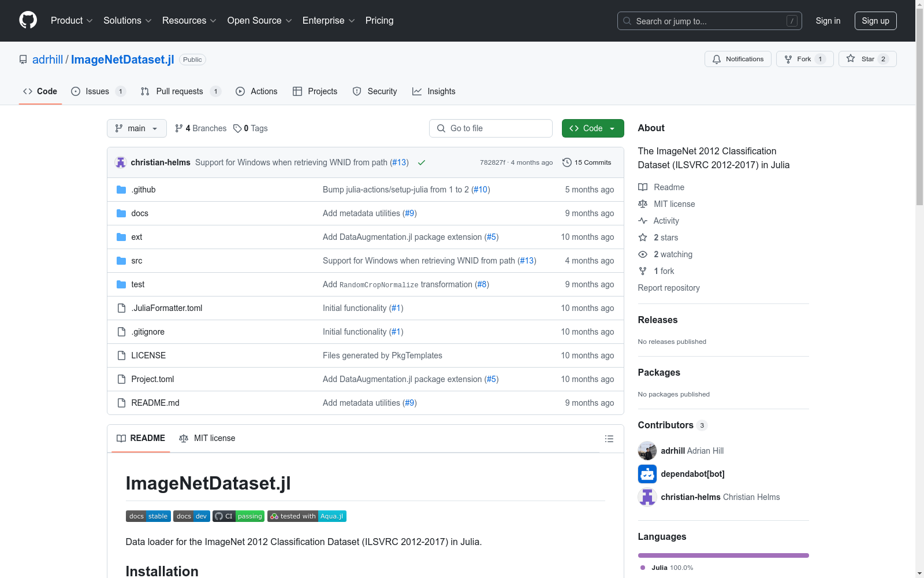Expand the Open Source menu
This screenshot has width=924, height=578.
click(259, 21)
